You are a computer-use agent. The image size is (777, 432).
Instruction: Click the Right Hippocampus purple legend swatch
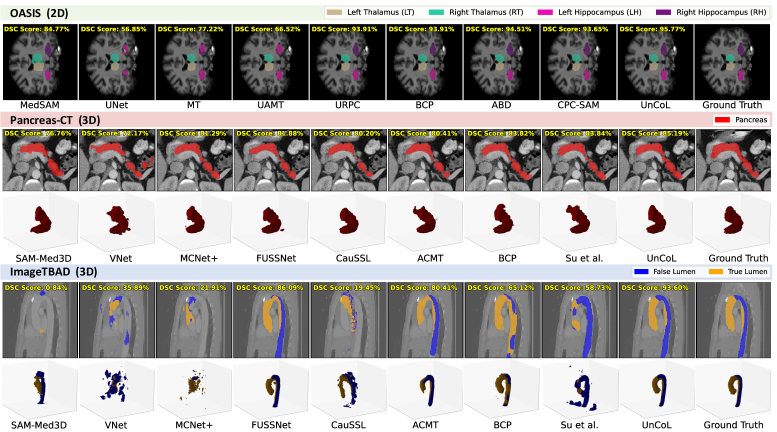click(x=664, y=12)
